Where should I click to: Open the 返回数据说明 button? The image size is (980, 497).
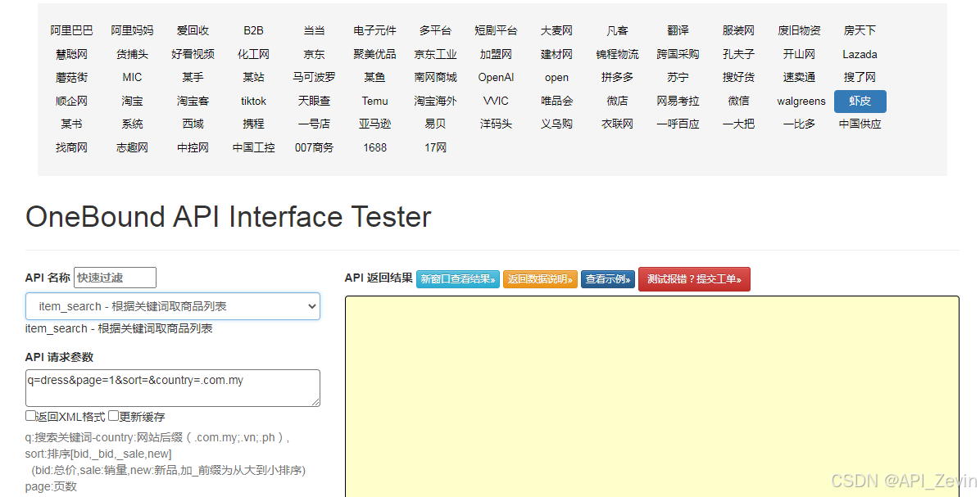540,279
